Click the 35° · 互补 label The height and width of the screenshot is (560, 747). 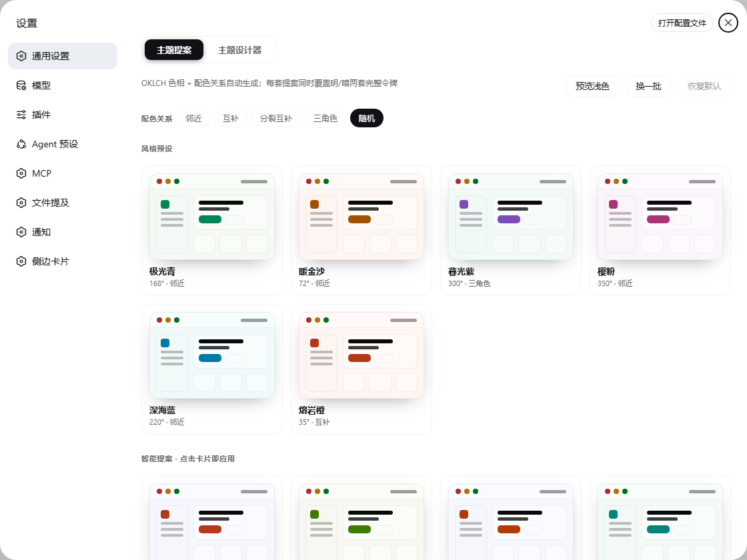click(314, 422)
